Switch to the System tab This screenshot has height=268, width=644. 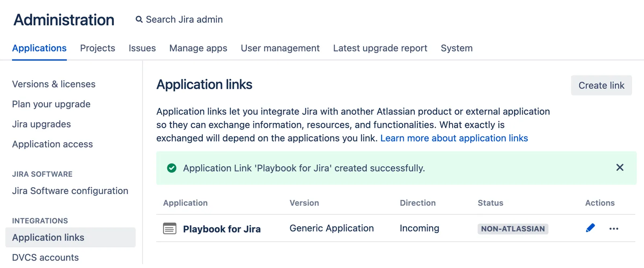pyautogui.click(x=456, y=48)
